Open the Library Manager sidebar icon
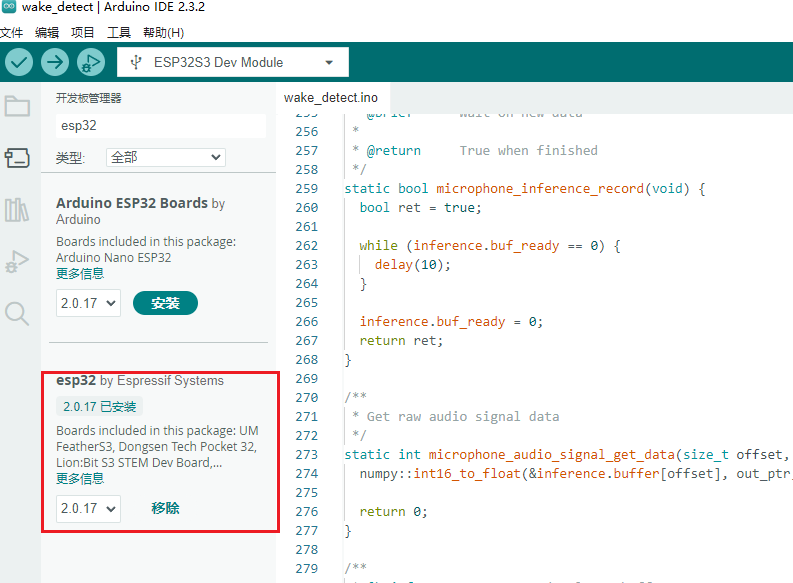This screenshot has width=793, height=583. pos(17,210)
